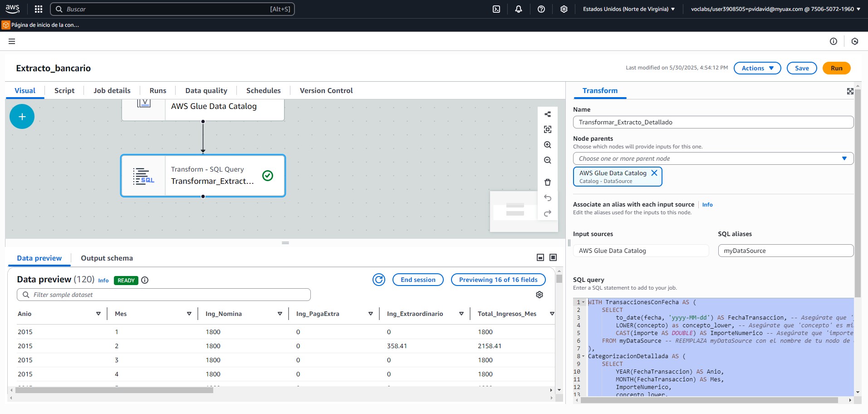The image size is (868, 414).
Task: Toggle the left navigation hamburger menu
Action: click(12, 41)
